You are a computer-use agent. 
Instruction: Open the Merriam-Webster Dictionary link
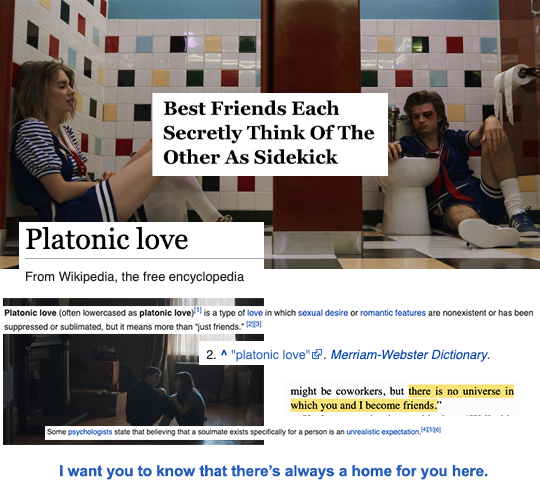(x=409, y=355)
